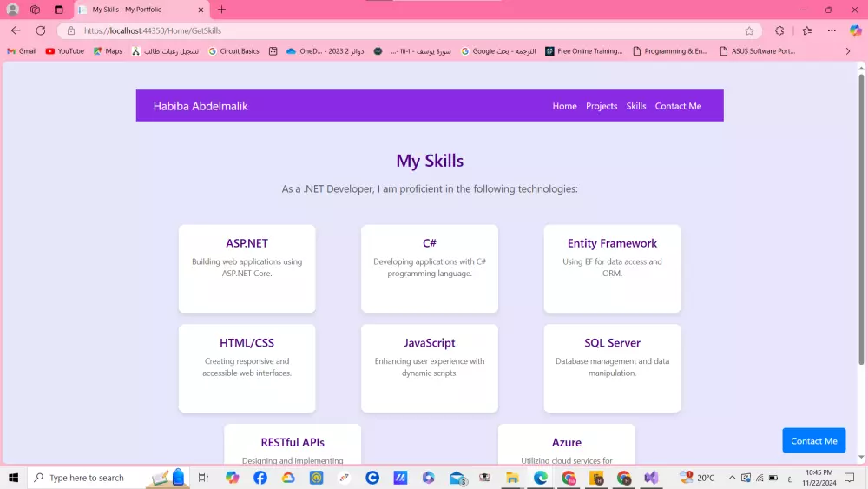Open the Contact Me nav link
This screenshot has height=489, width=868.
pos(678,106)
